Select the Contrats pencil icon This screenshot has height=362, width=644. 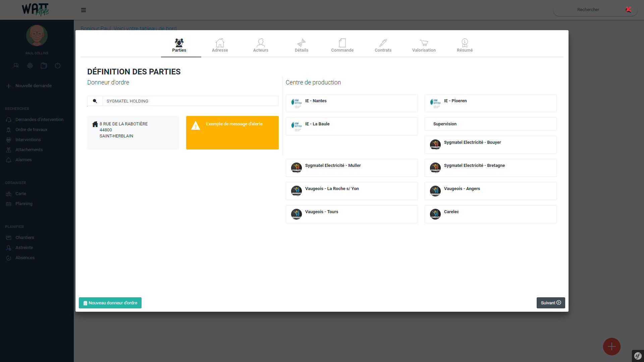coord(383,43)
